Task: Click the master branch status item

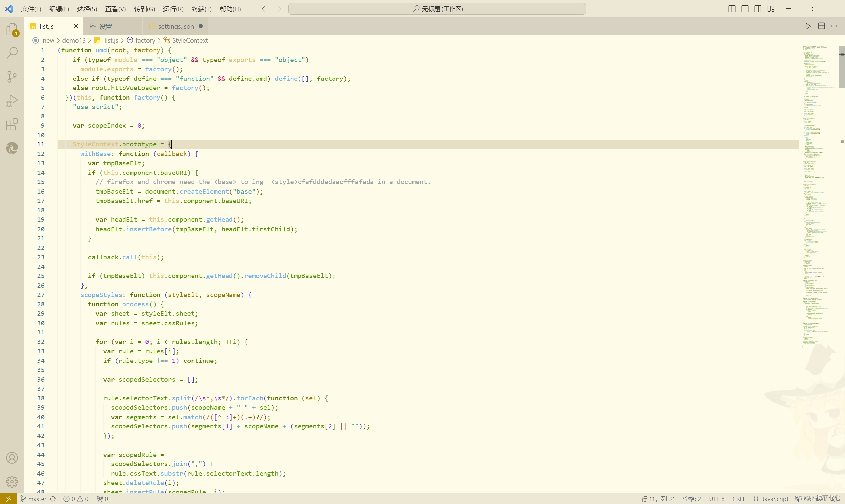Action: pyautogui.click(x=33, y=499)
